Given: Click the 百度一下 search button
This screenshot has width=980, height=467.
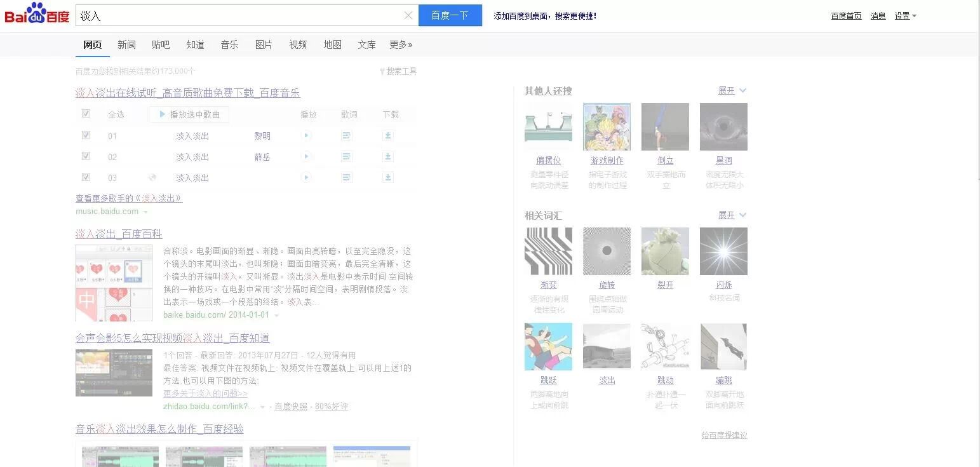Looking at the screenshot, I should tap(450, 15).
